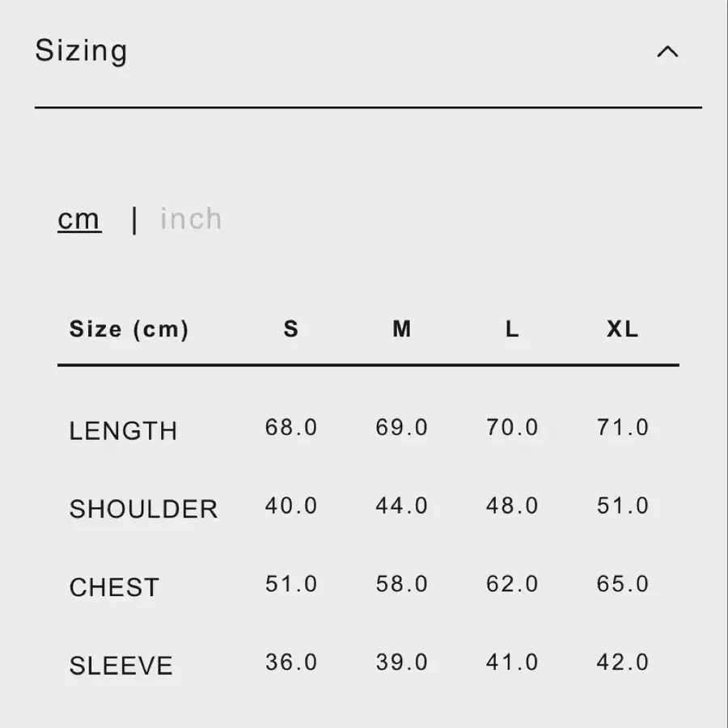The width and height of the screenshot is (728, 728).
Task: Click the S size column header
Action: click(x=291, y=329)
